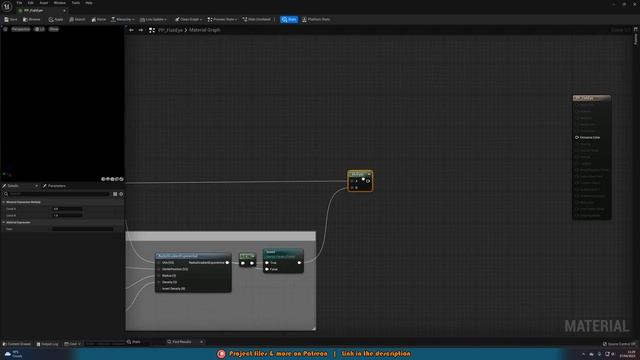Click the Multiply node A input pin
Screen dimensions: 640x360
[x=352, y=181]
